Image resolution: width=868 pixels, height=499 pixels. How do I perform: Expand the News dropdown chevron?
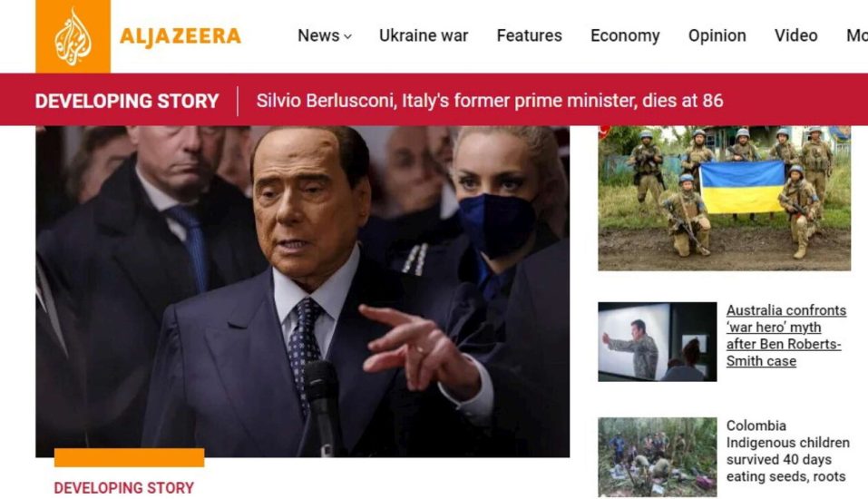point(347,36)
